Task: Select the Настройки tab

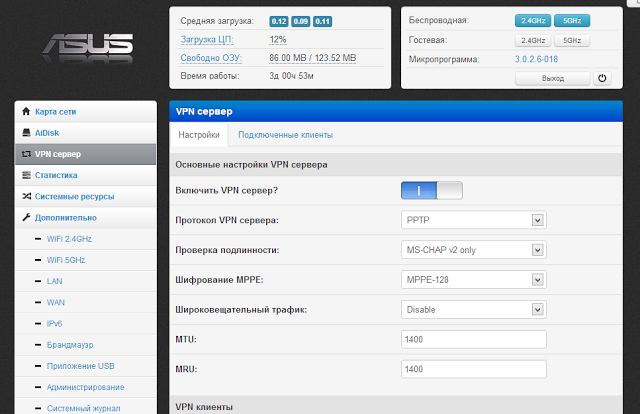Action: tap(197, 135)
